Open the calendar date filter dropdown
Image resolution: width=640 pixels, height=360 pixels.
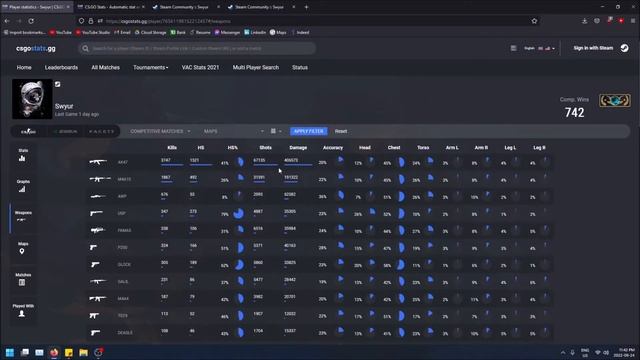tap(276, 131)
